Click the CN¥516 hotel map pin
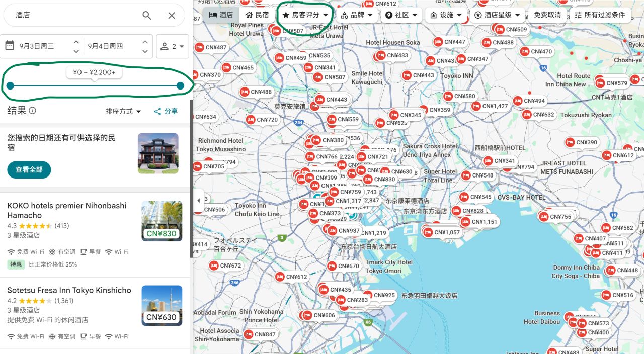 [x=618, y=295]
